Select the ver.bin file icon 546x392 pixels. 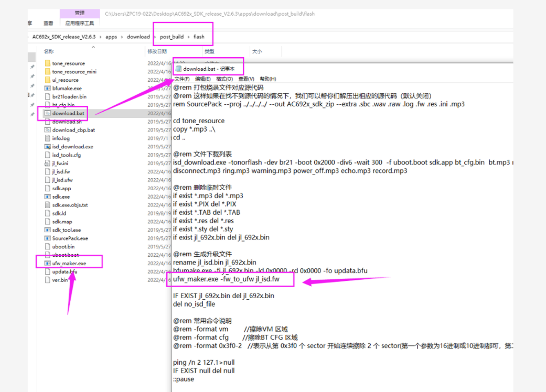(x=47, y=280)
